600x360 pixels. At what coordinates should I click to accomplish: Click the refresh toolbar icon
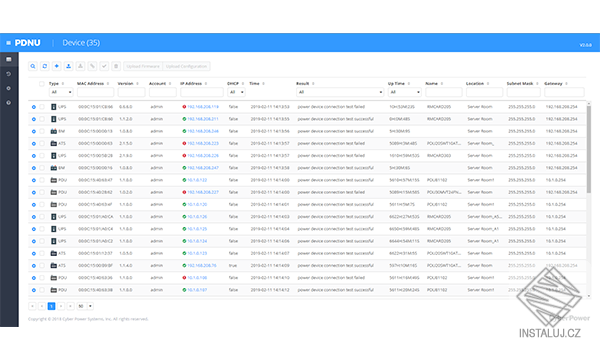(45, 66)
